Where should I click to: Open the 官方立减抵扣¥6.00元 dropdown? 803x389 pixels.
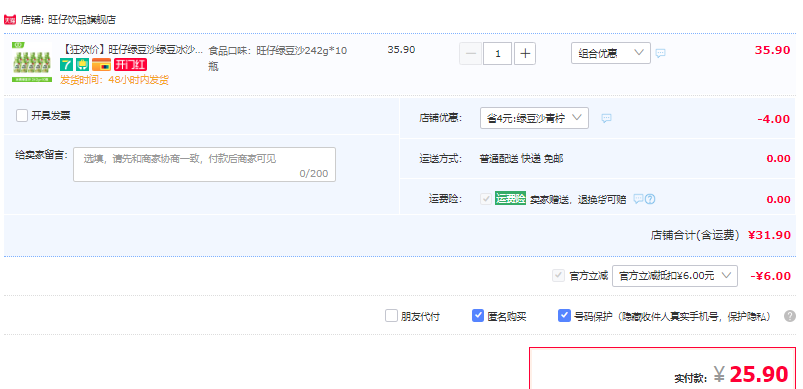(x=675, y=276)
